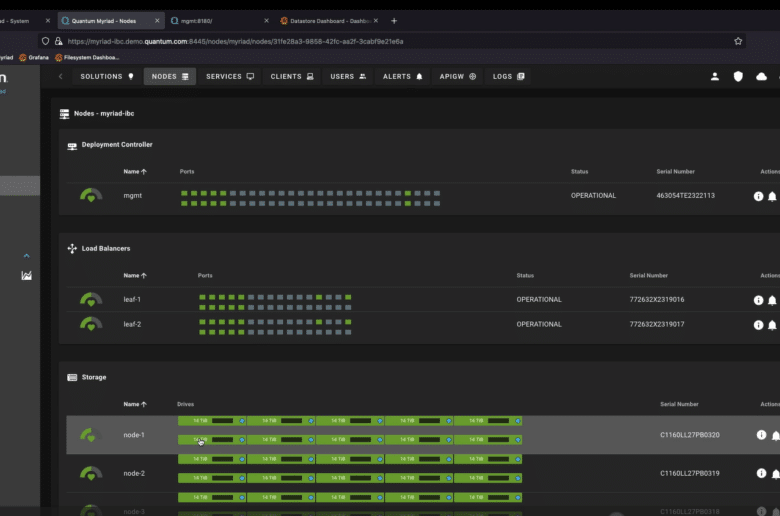The image size is (780, 516).
Task: Select node-1 storage row name
Action: (134, 435)
